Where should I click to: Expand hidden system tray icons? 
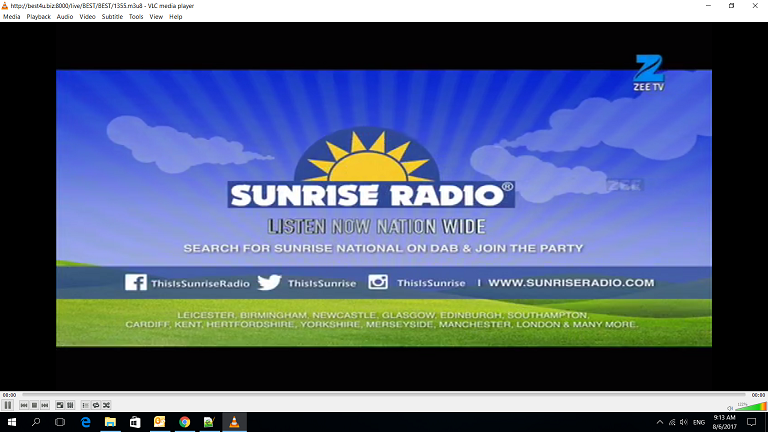660,422
